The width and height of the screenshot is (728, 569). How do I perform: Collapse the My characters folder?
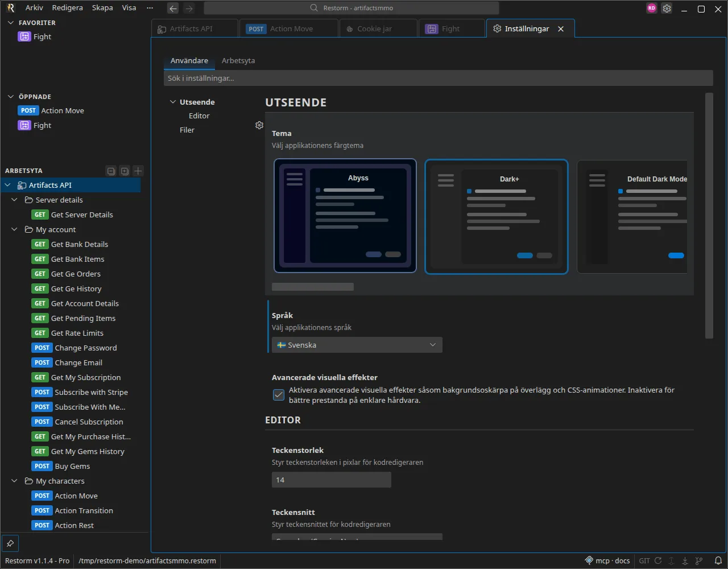[x=15, y=481]
